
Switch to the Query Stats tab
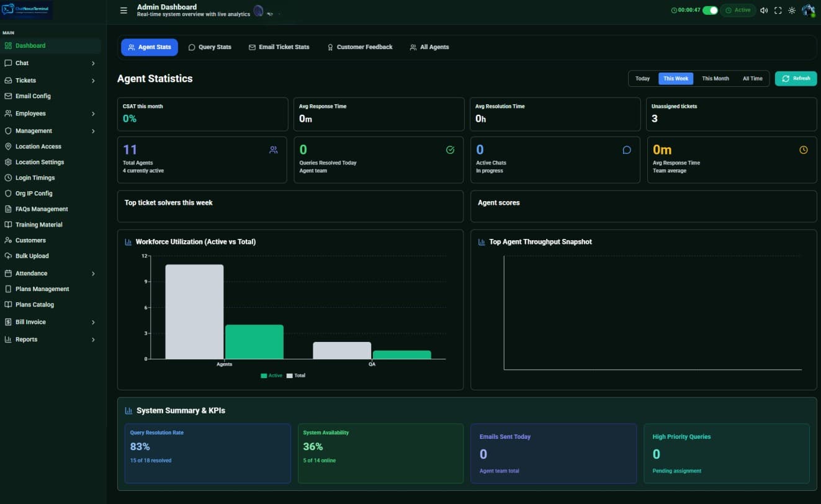tap(210, 47)
